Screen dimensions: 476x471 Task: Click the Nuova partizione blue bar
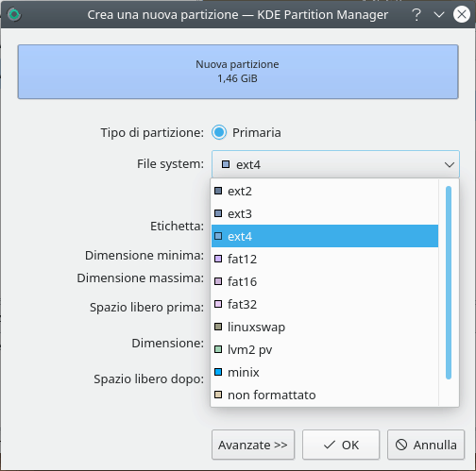[238, 72]
